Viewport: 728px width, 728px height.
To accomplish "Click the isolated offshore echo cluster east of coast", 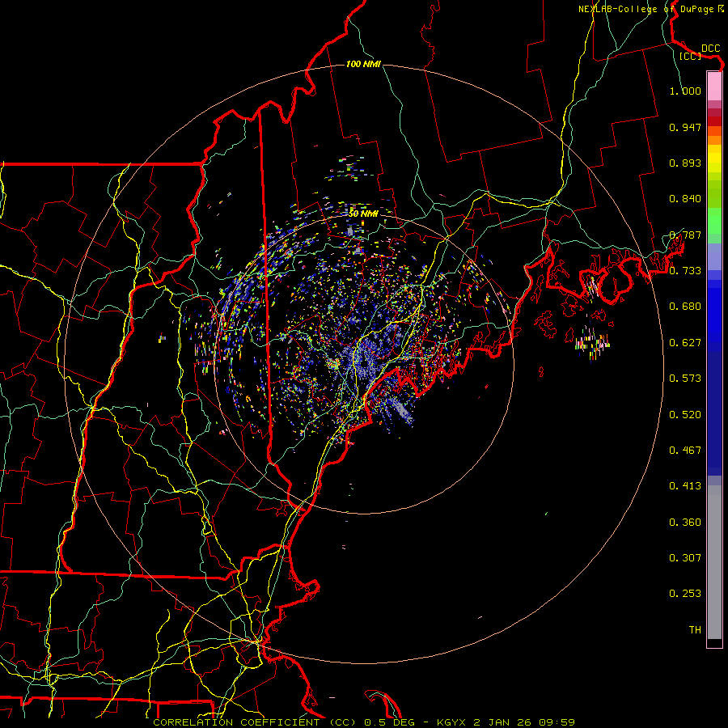I will tap(592, 343).
